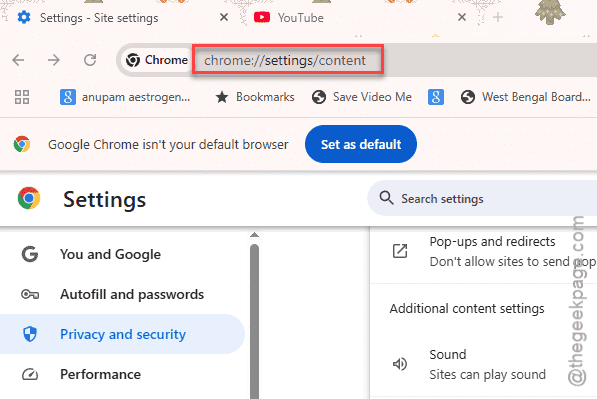The height and width of the screenshot is (399, 597).
Task: Open Save Video Me bookmark
Action: [x=361, y=97]
